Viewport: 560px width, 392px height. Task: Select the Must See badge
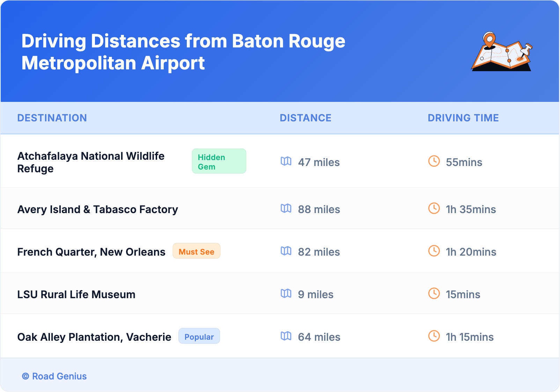pos(197,251)
